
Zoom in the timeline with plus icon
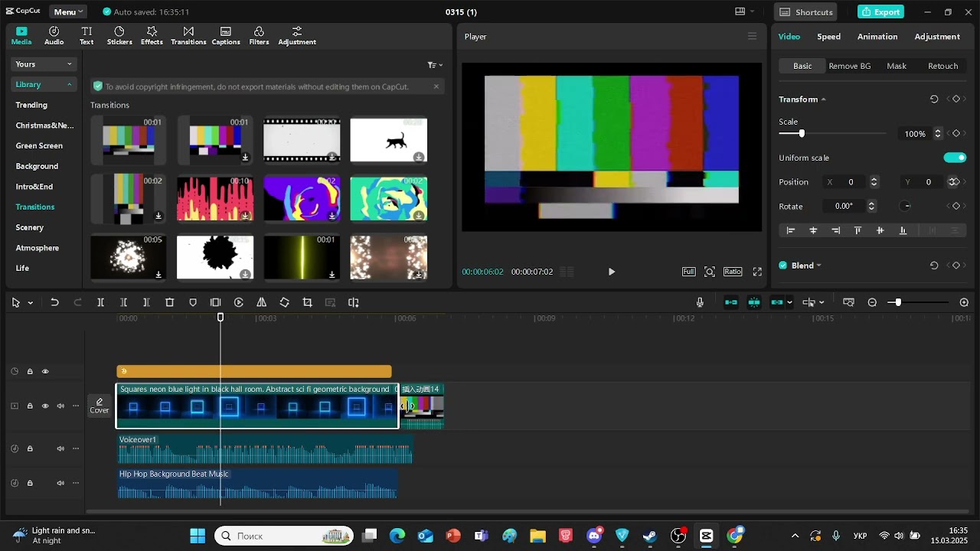(x=964, y=302)
